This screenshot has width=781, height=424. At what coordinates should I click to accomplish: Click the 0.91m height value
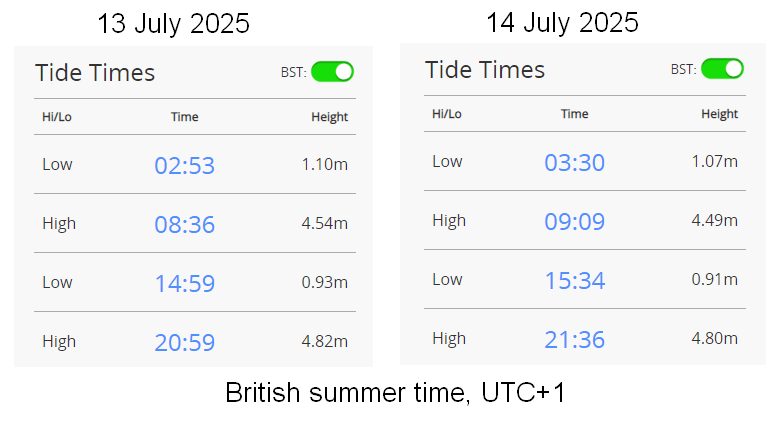click(x=715, y=279)
